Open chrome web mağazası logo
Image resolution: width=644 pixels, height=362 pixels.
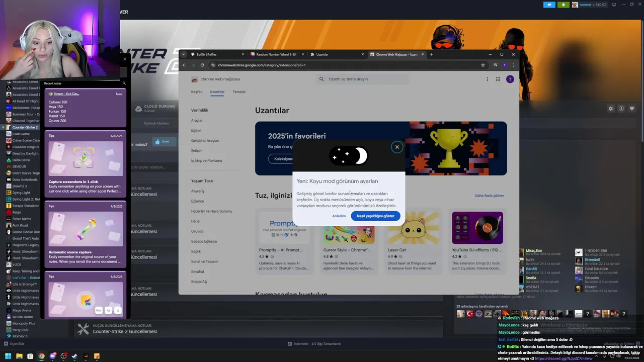point(215,79)
